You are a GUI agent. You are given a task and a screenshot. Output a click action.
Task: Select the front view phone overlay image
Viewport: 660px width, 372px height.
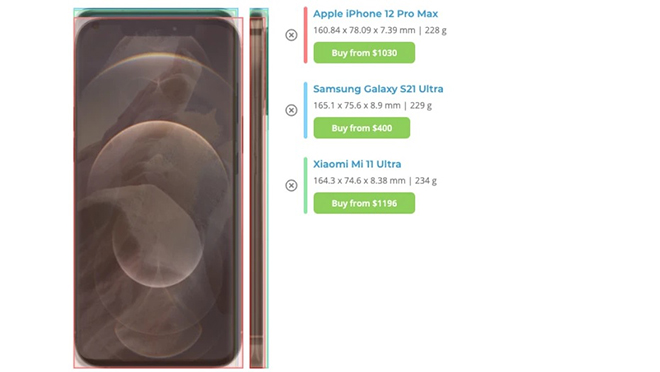coord(158,189)
